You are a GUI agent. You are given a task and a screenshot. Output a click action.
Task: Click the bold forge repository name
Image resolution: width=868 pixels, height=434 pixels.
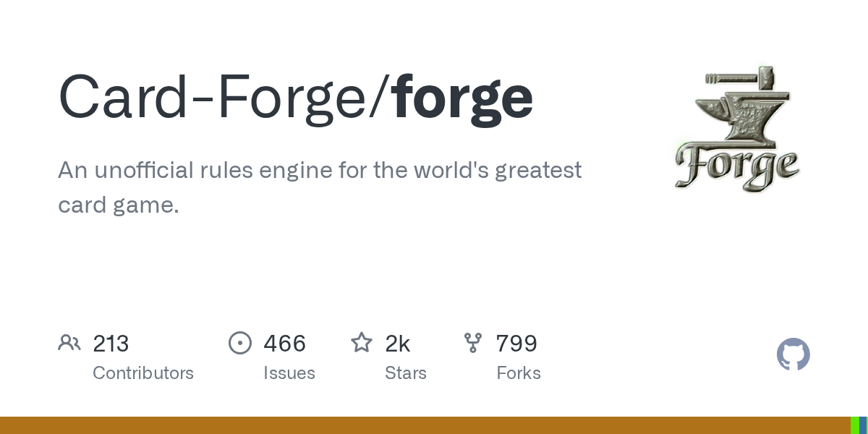click(x=463, y=97)
